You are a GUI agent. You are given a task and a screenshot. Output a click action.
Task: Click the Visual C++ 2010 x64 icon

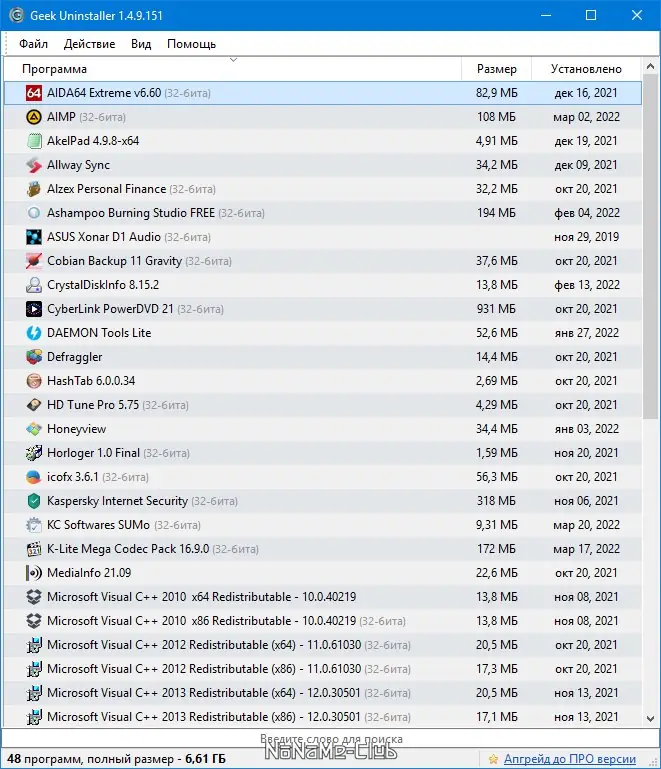[x=34, y=597]
